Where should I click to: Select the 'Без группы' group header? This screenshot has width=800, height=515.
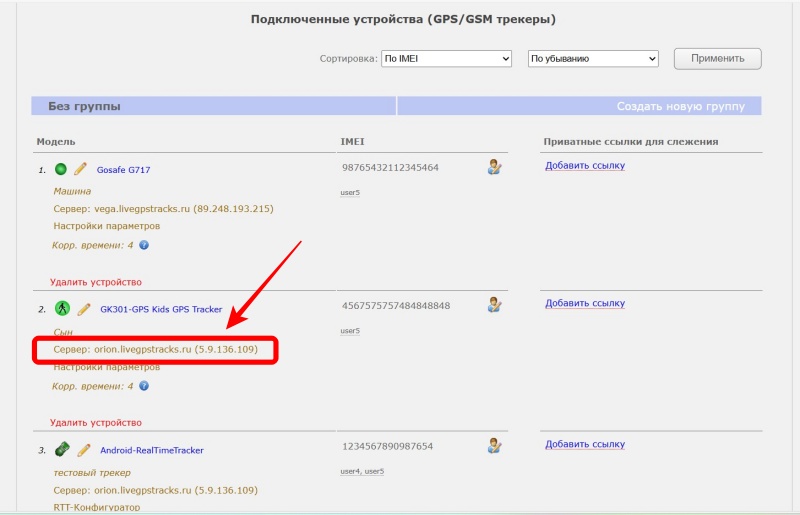[85, 106]
